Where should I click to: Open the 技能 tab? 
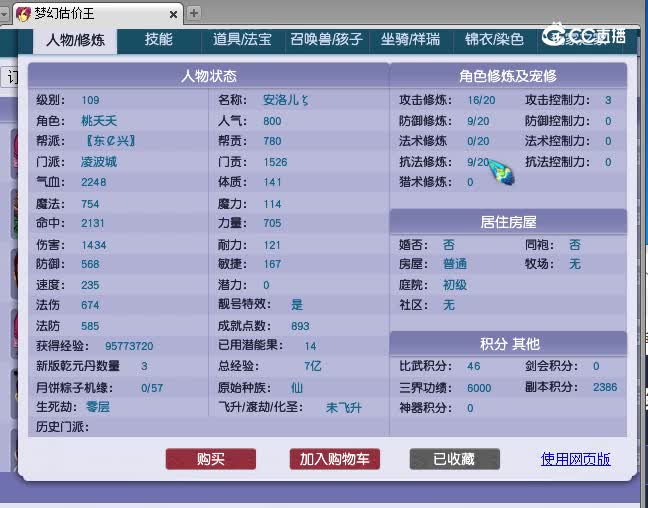(x=159, y=40)
